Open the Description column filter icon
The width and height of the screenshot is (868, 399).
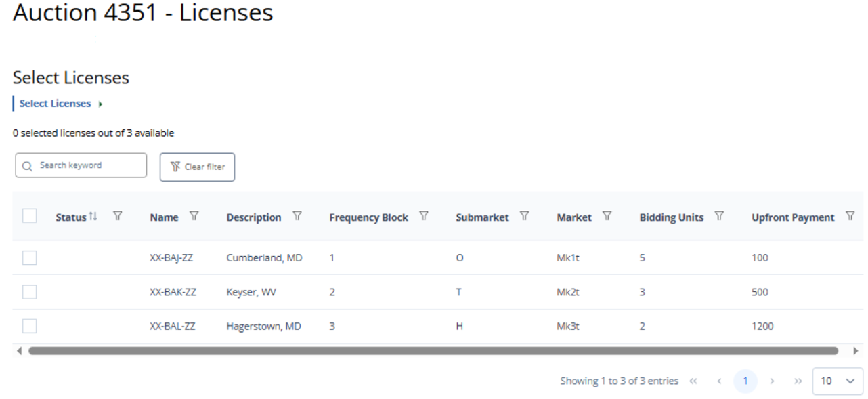pyautogui.click(x=297, y=217)
